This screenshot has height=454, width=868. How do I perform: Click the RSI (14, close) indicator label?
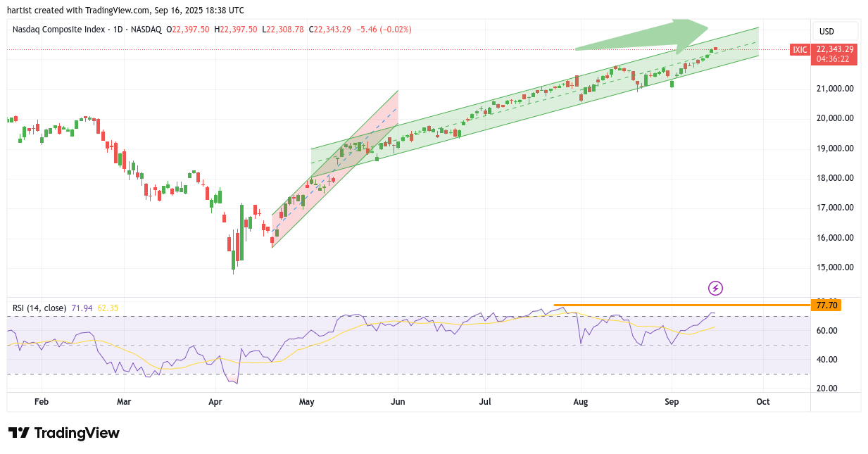point(39,308)
